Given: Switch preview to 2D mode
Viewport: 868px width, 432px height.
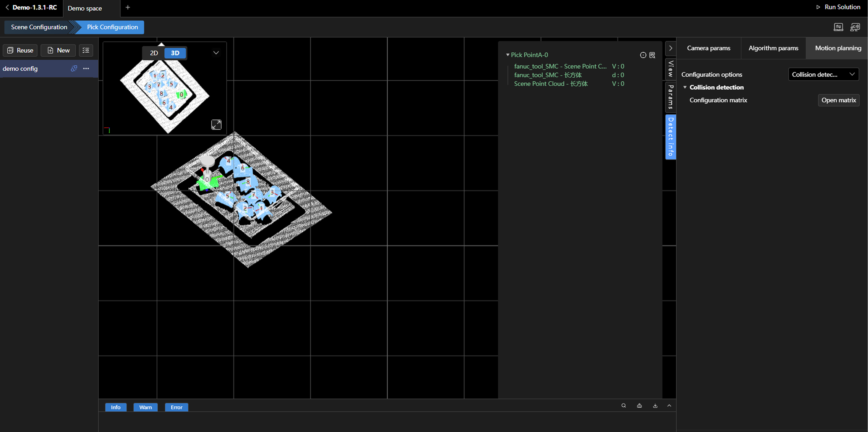Looking at the screenshot, I should (x=154, y=53).
